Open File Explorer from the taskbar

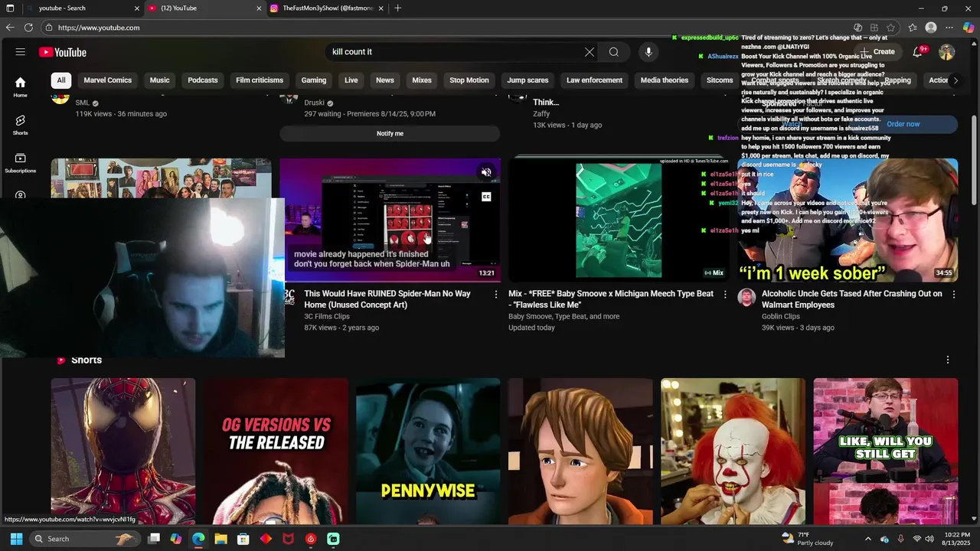220,539
